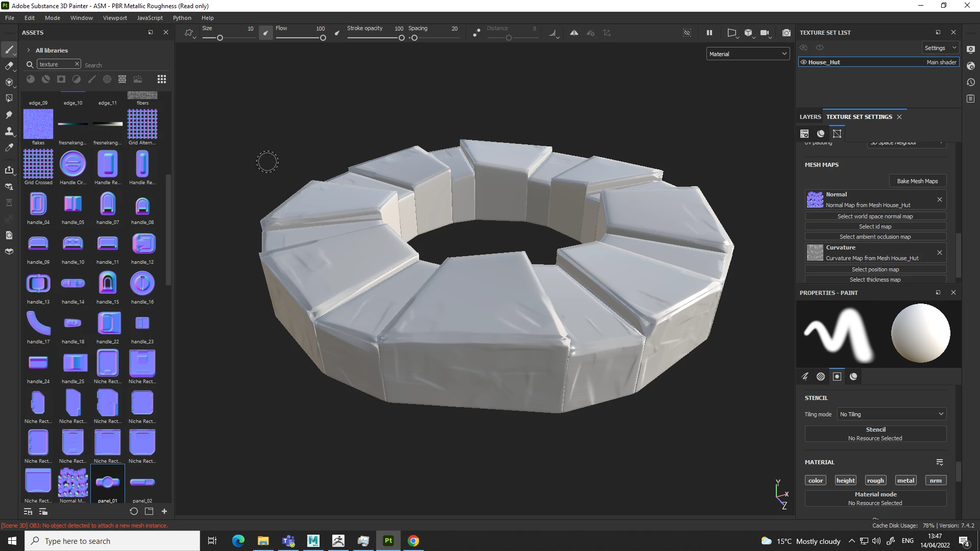Select the Polygon fill tool
This screenshot has width=980, height=551.
(9, 98)
